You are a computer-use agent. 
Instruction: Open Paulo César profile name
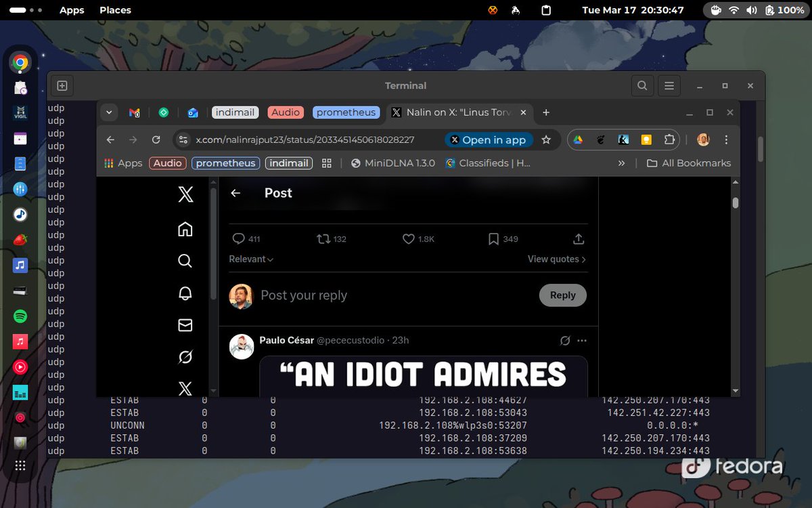click(286, 340)
